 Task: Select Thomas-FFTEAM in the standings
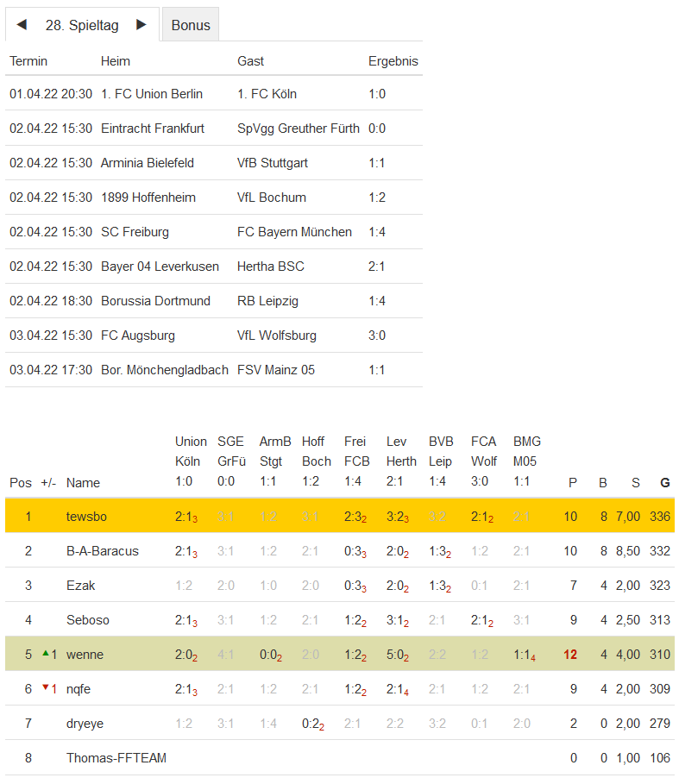116,758
